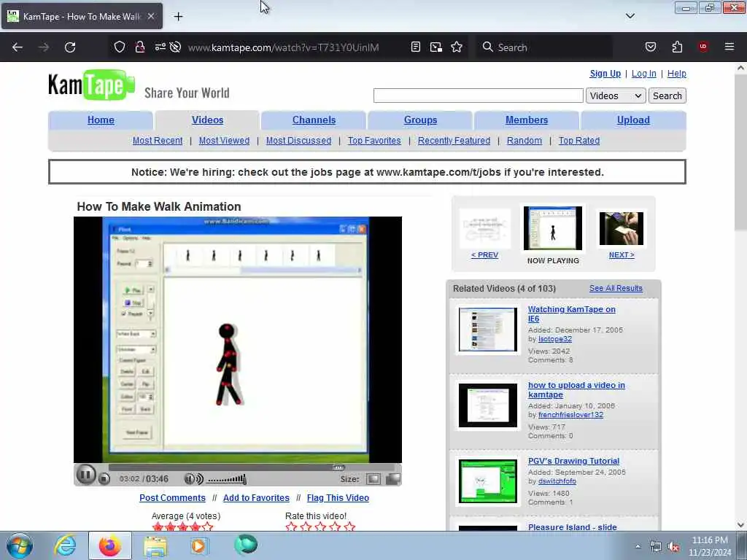The width and height of the screenshot is (747, 560).
Task: Click the KamTape search text field
Action: pos(479,96)
